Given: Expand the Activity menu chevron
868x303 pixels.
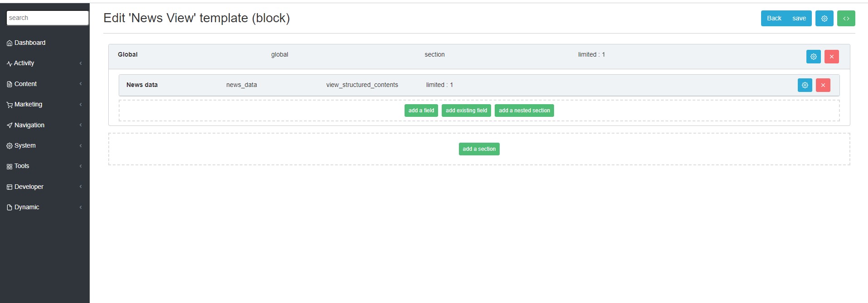Looking at the screenshot, I should click(81, 63).
